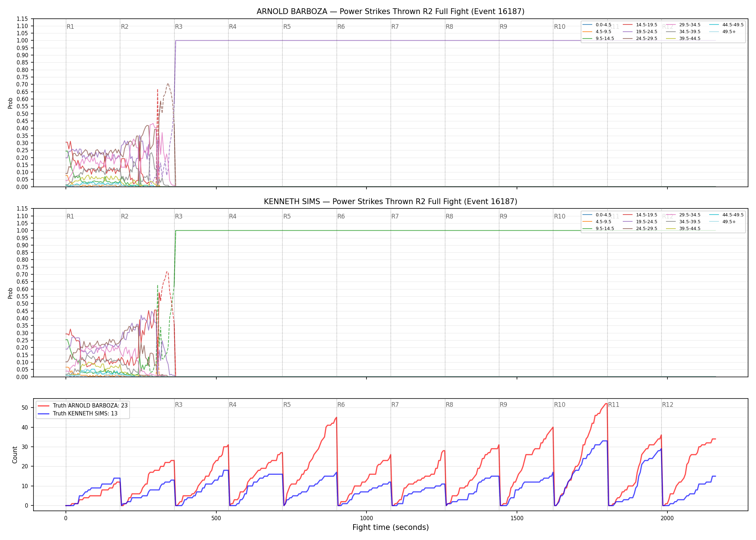Click the R3 round marker in the Barboza chart

(179, 27)
